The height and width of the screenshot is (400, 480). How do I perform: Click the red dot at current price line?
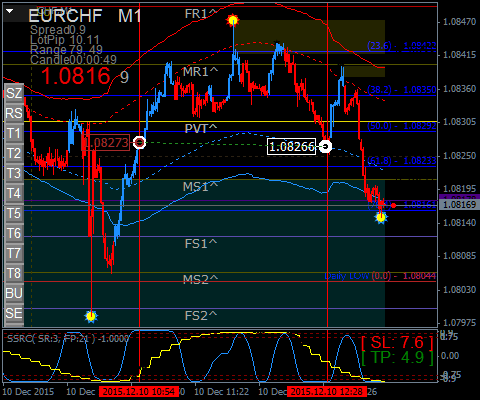(394, 205)
